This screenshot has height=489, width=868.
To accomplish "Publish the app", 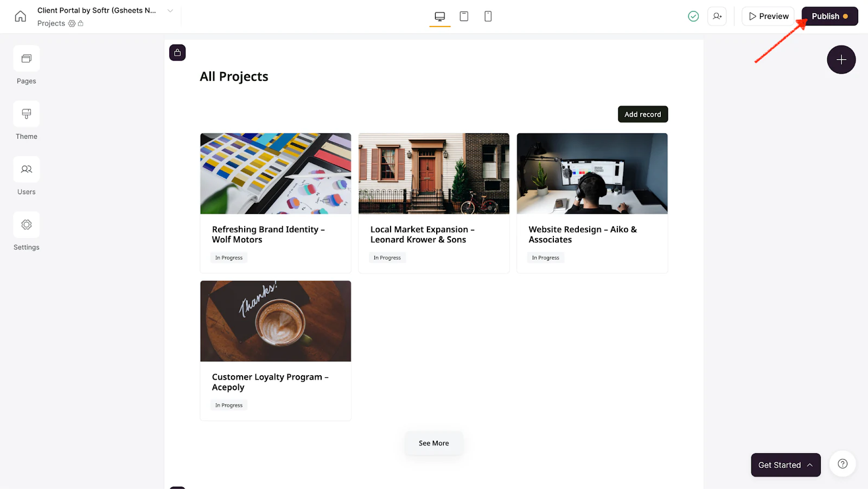I will coord(830,16).
